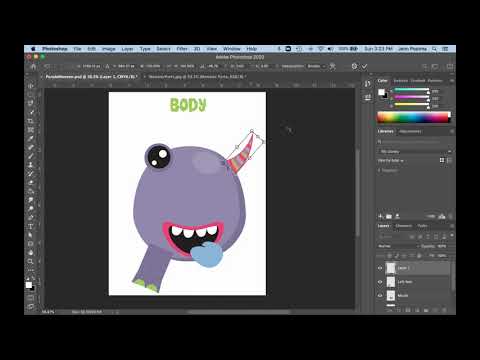Hide the Mouth layer eye icon
Screen dimensions: 480x360
point(380,296)
